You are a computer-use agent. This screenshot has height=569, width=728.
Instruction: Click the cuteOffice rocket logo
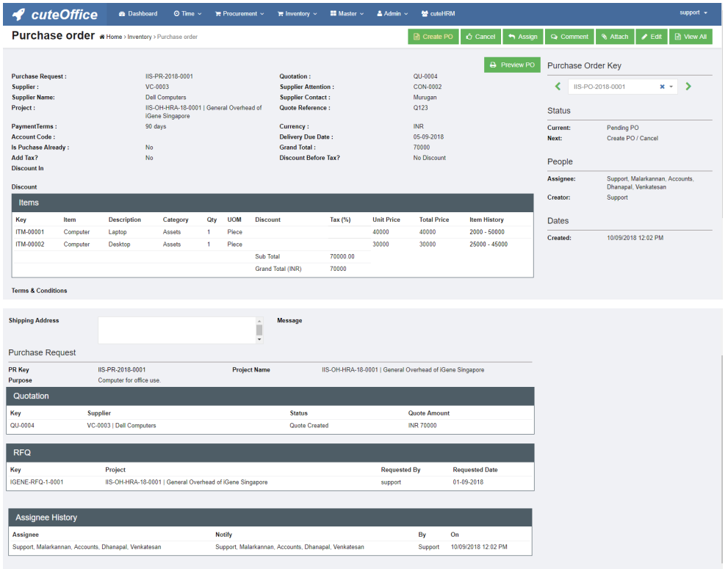tap(19, 14)
